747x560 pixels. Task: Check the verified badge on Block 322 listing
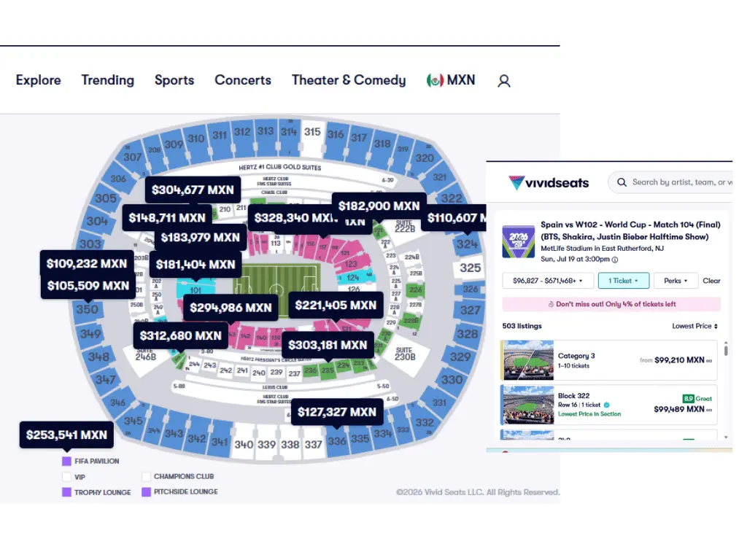click(606, 405)
